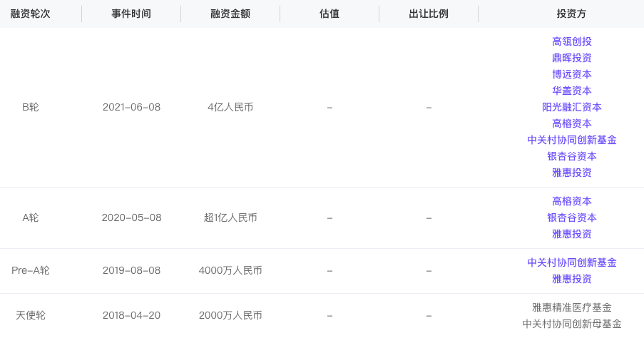Open 中关村协同创新基金 in Pre-A轮 row
This screenshot has width=644, height=338.
click(x=571, y=262)
